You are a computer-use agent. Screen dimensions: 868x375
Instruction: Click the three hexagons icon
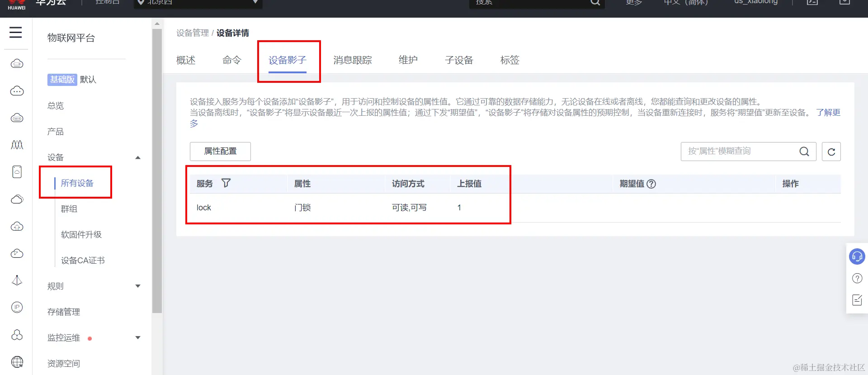[x=17, y=335]
